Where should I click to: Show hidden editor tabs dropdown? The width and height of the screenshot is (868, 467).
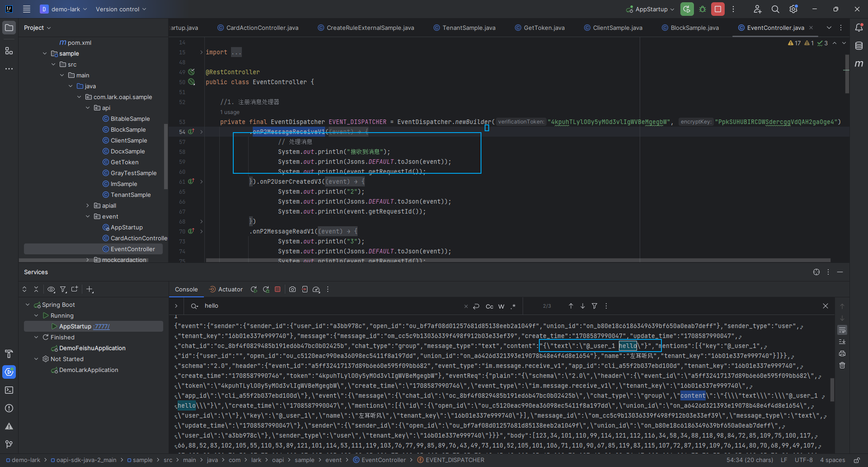[x=829, y=28]
